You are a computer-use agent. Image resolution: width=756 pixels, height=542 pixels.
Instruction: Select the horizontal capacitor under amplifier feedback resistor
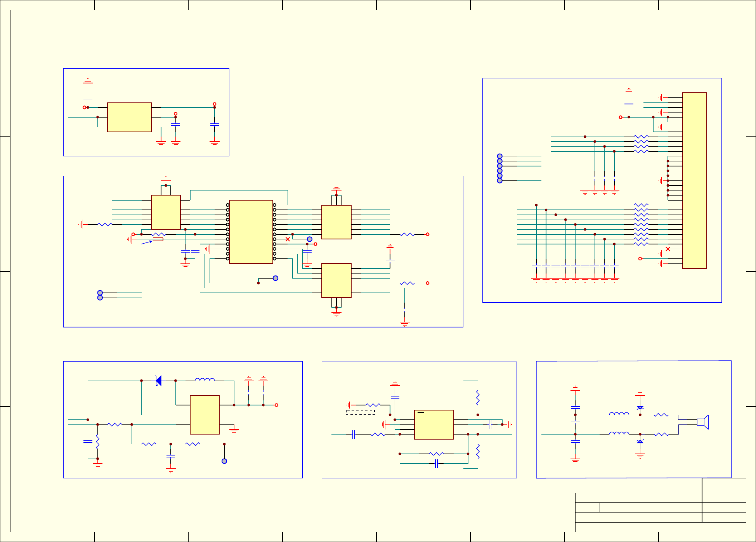coord(436,463)
